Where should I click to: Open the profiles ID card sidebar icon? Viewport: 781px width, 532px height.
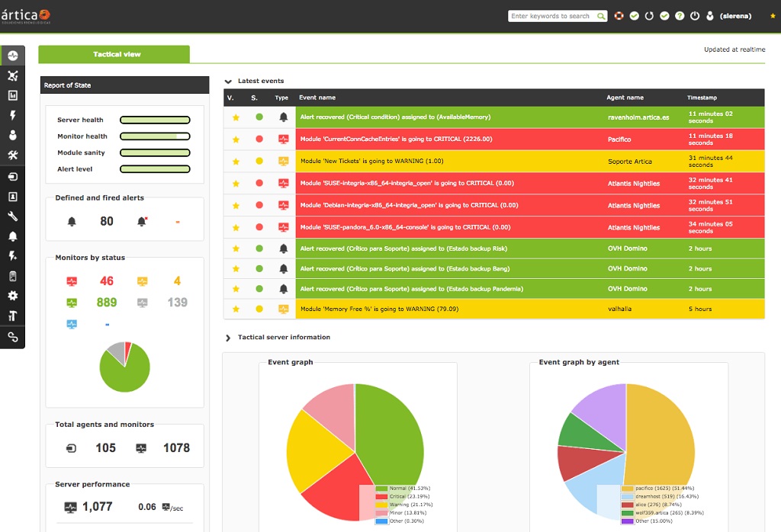click(x=13, y=197)
